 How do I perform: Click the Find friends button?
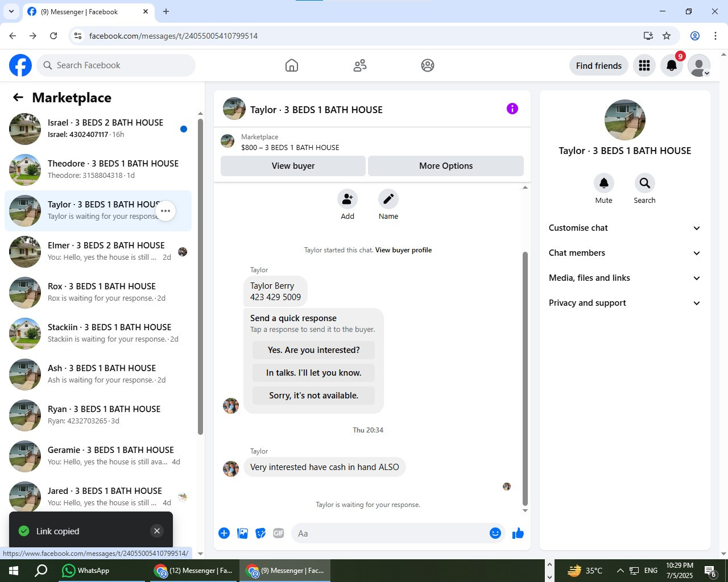pos(599,65)
